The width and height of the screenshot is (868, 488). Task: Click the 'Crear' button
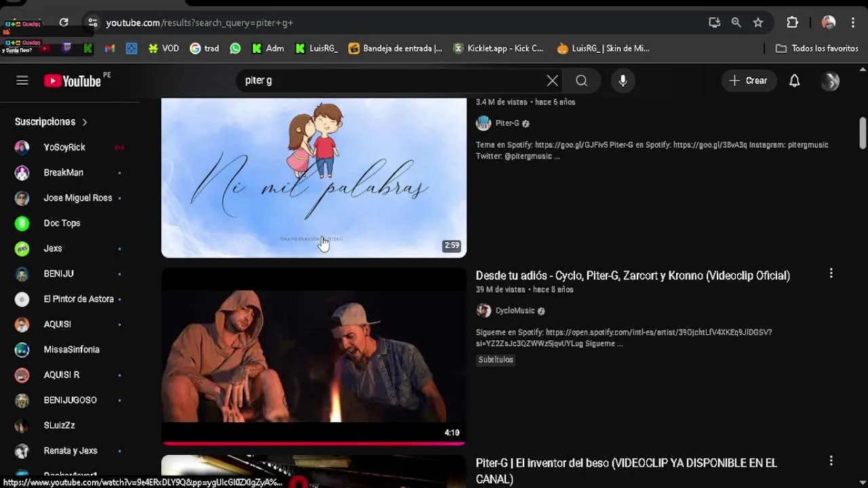[x=749, y=81]
